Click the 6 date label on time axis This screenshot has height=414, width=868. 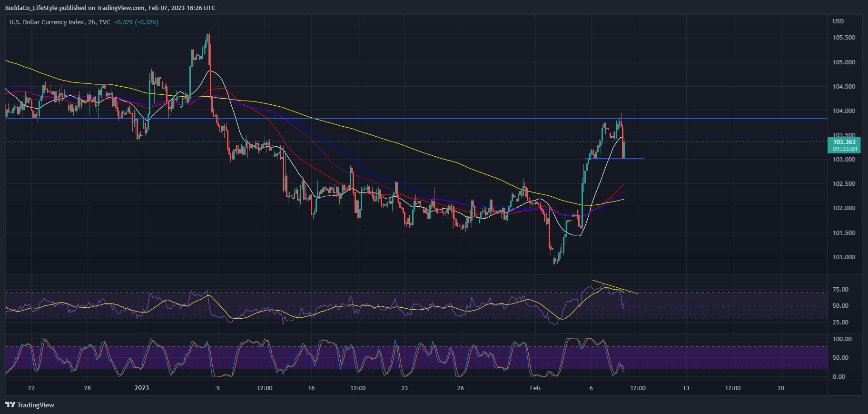click(591, 388)
